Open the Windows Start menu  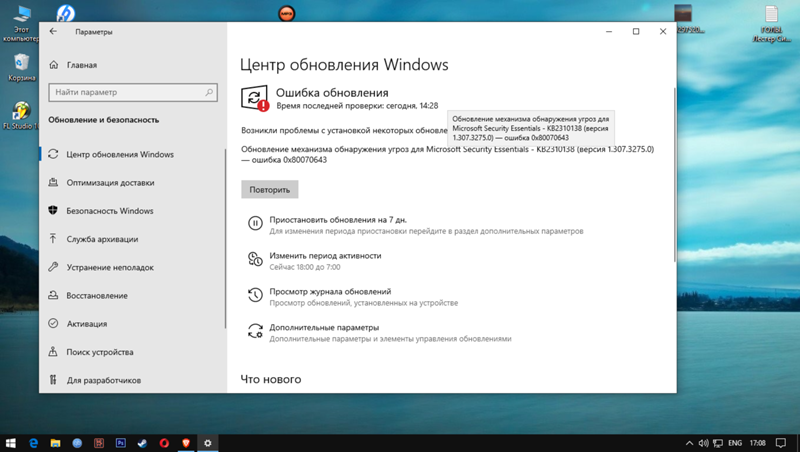(x=11, y=443)
